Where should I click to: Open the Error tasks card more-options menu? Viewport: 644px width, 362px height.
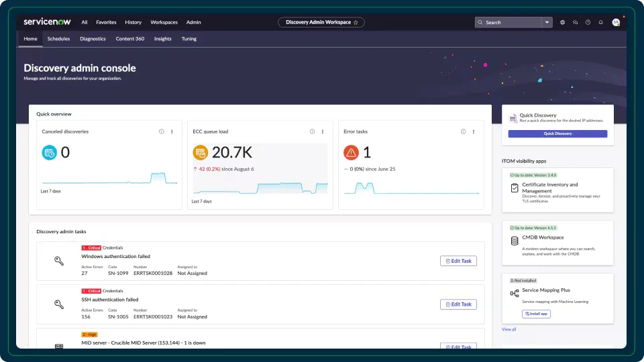point(474,131)
